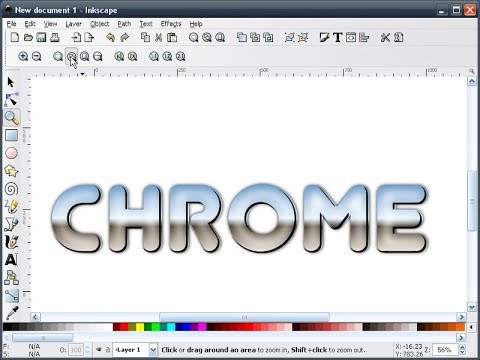
Task: Select the Ellipse tool
Action: click(11, 153)
